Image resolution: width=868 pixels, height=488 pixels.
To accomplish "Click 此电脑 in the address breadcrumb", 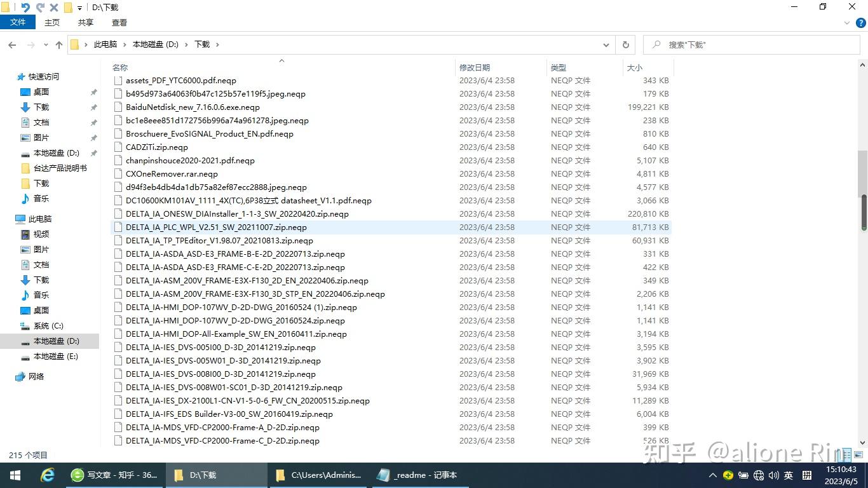I will click(x=105, y=44).
